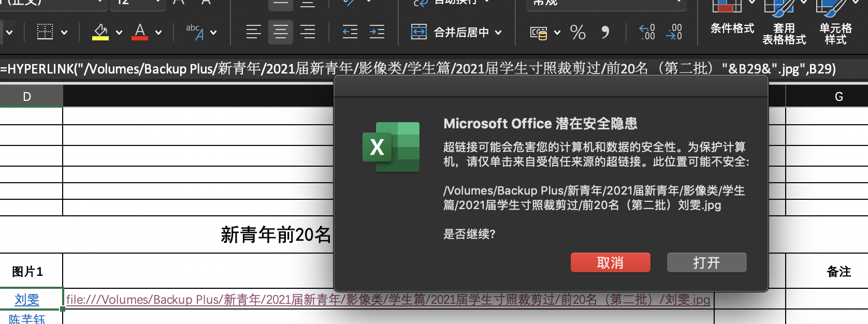Open the 单元格样式 gallery
This screenshot has height=324, width=868.
[835, 23]
